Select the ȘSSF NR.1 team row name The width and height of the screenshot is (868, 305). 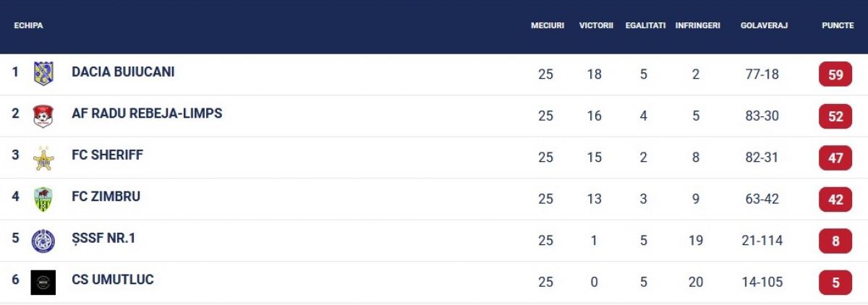(103, 239)
